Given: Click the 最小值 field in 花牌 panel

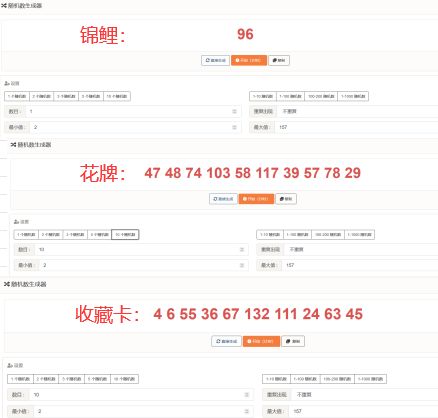Looking at the screenshot, I should (144, 265).
